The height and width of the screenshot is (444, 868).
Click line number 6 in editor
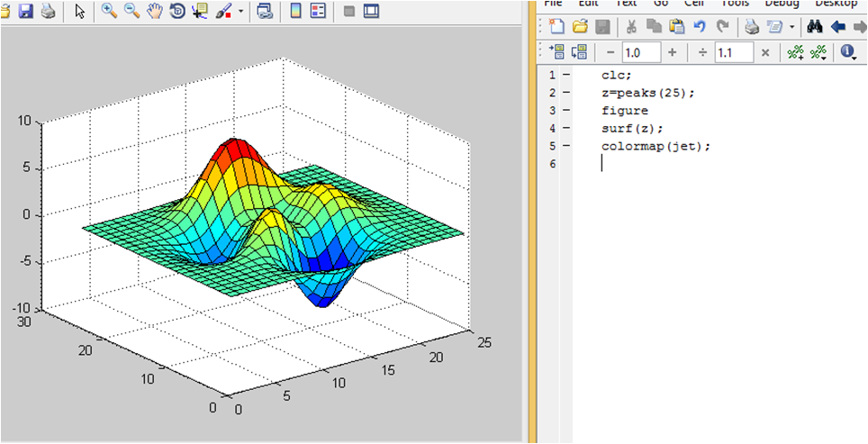point(552,164)
